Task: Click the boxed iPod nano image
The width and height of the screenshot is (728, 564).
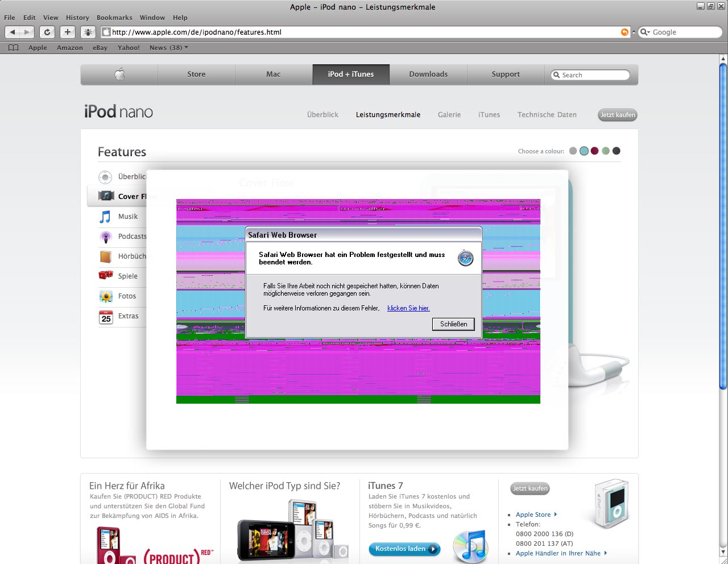Action: (611, 504)
